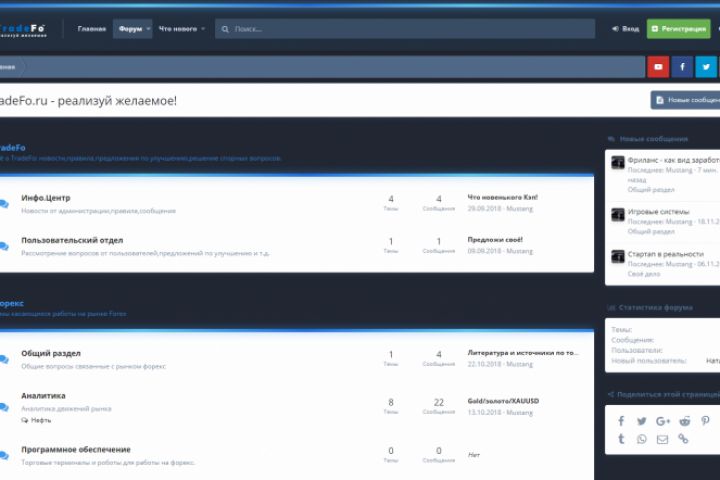Image resolution: width=720 pixels, height=480 pixels.
Task: Open the Twitter icon in breadcrumb bar
Action: coord(706,67)
